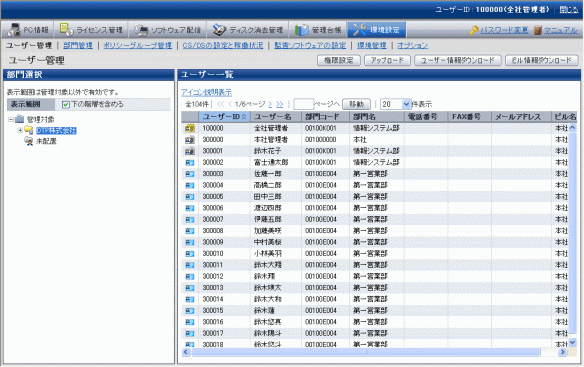Click user icon for row 300002
This screenshot has height=367, width=584.
[190, 163]
